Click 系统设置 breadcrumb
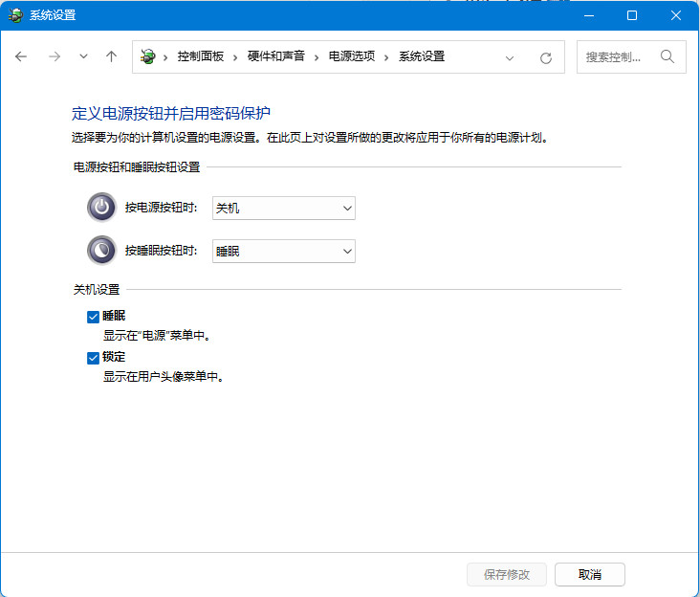This screenshot has height=597, width=700. (x=422, y=56)
